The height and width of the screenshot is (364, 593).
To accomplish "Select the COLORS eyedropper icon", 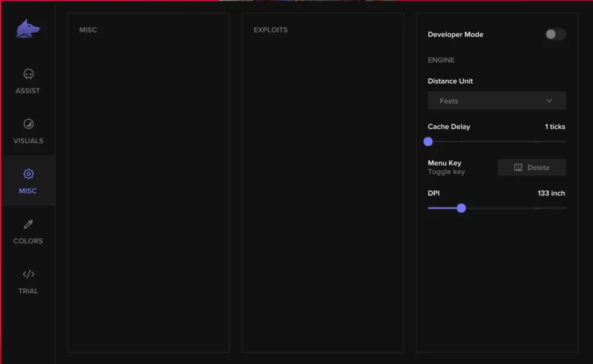I will [27, 224].
